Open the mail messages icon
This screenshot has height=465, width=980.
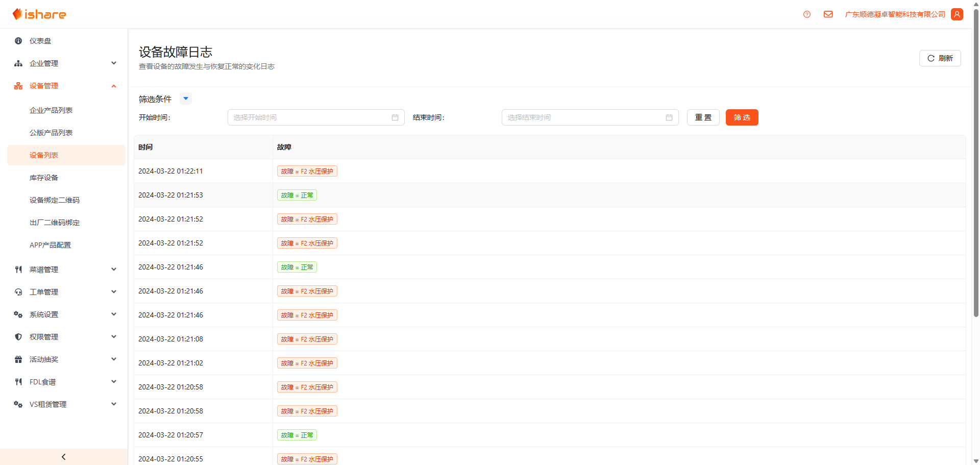coord(828,14)
